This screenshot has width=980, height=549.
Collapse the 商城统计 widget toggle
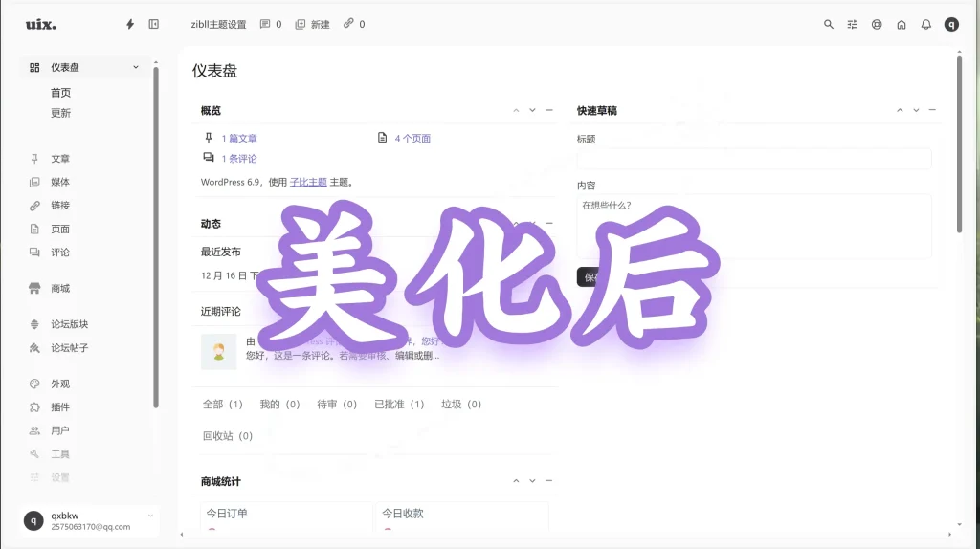[548, 481]
